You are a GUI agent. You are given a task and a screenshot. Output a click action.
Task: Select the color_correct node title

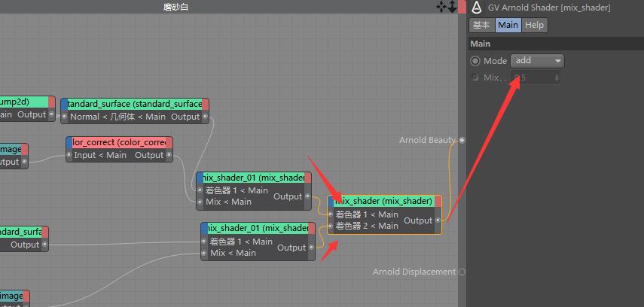pos(119,142)
